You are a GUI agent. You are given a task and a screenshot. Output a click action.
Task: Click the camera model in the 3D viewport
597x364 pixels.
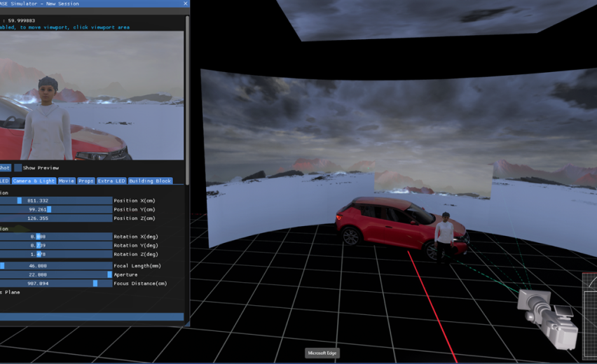[x=547, y=311]
